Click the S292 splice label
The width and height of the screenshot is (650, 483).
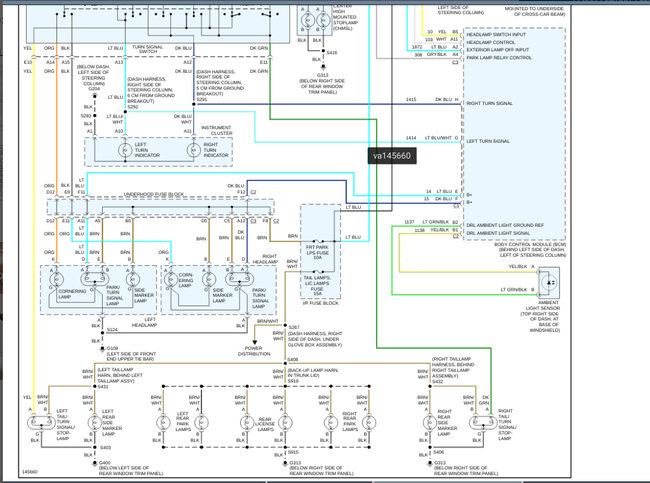coord(133,107)
